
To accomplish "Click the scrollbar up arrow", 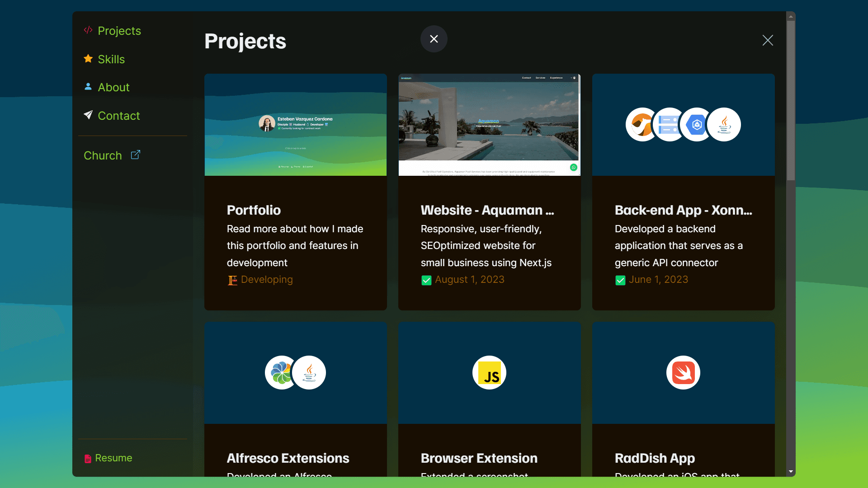I will 791,16.
